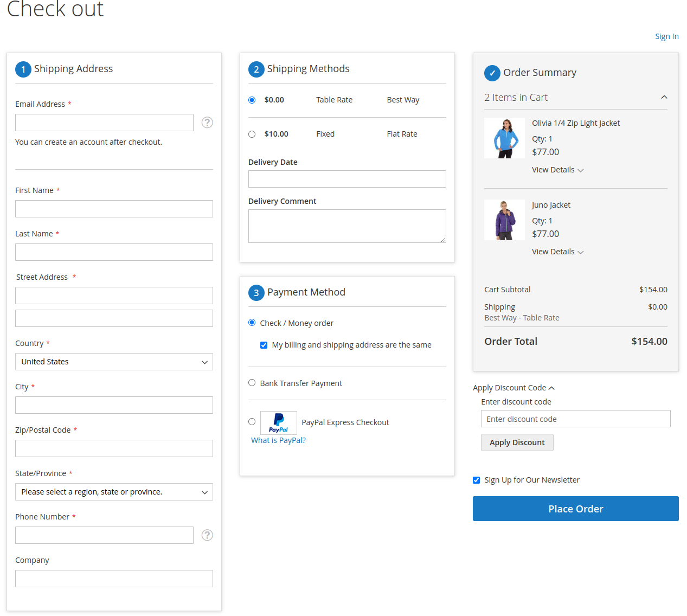Click the Apply Discount button
Image resolution: width=687 pixels, height=616 pixels.
coord(517,442)
